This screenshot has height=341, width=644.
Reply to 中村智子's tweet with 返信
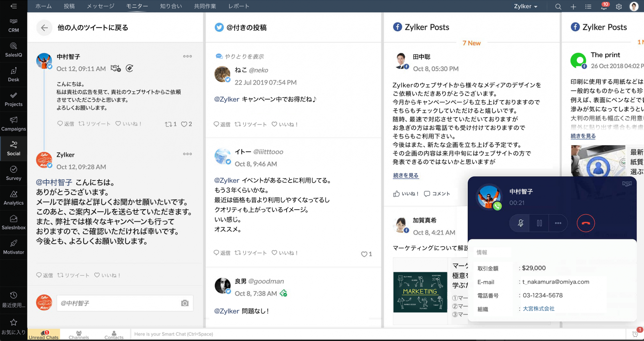tap(66, 124)
